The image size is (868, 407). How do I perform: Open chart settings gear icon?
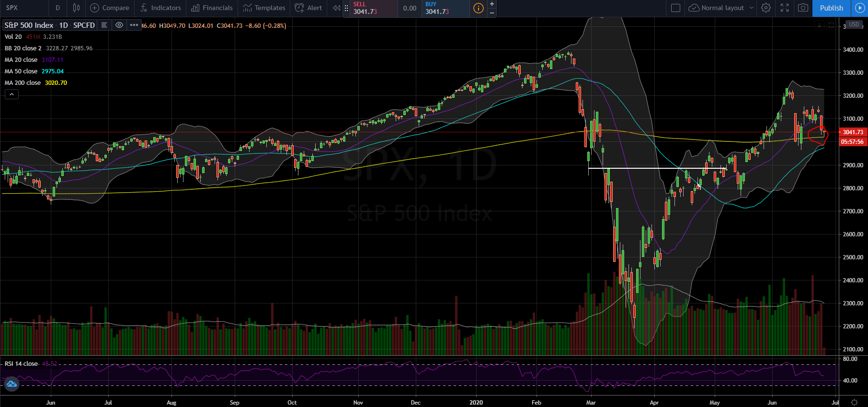click(766, 8)
